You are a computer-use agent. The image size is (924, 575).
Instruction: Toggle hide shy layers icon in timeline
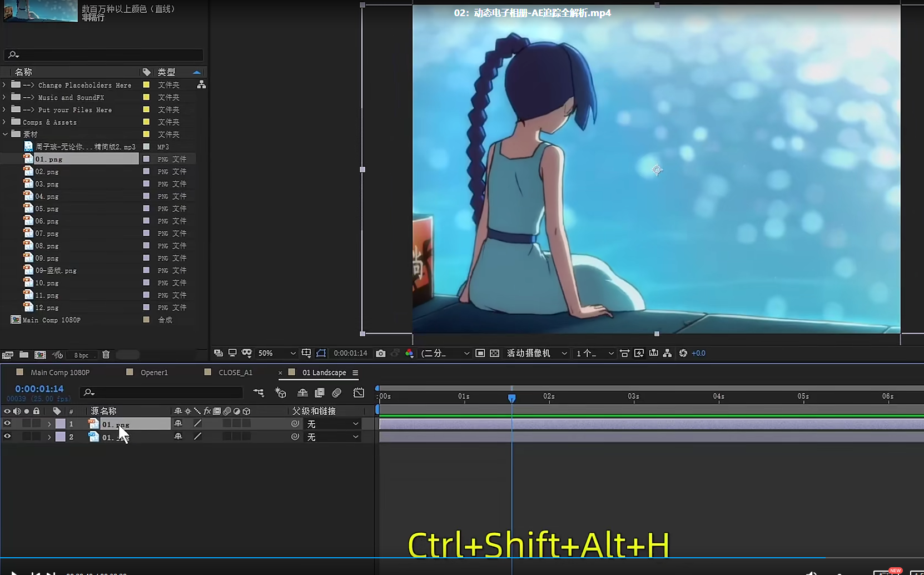click(x=302, y=393)
